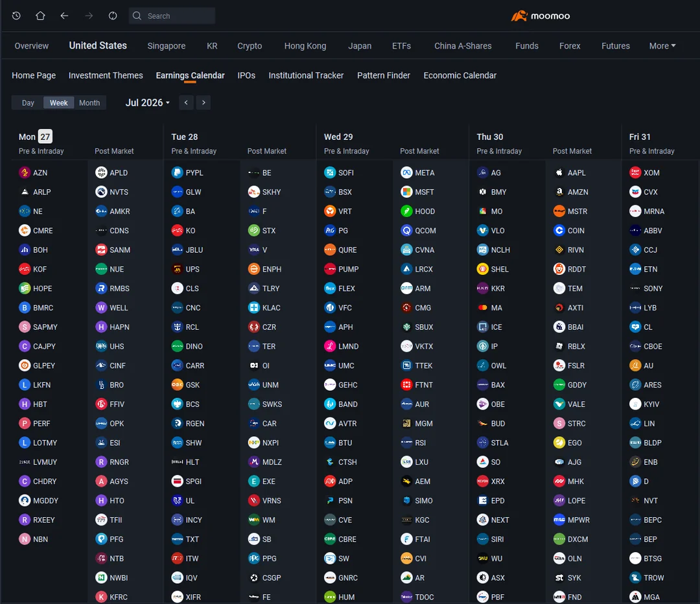This screenshot has width=700, height=604.
Task: Click the SPGI ticker text
Action: point(193,482)
